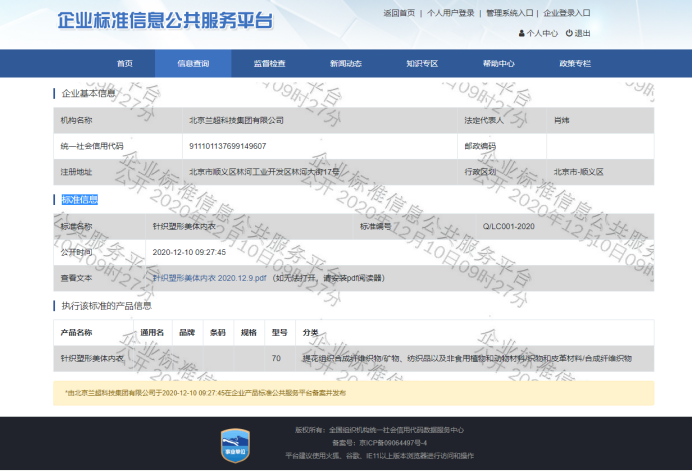
Task: Click the 个人中心 user icon
Action: [521, 33]
